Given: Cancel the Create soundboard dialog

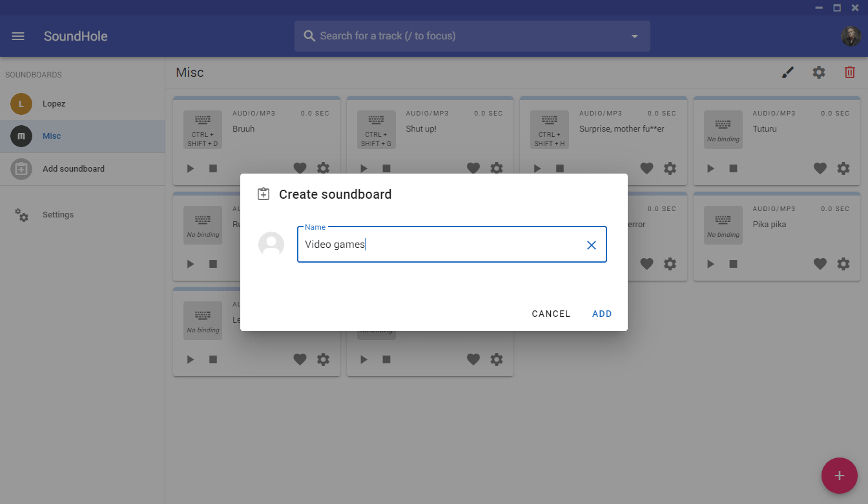Looking at the screenshot, I should click(550, 314).
